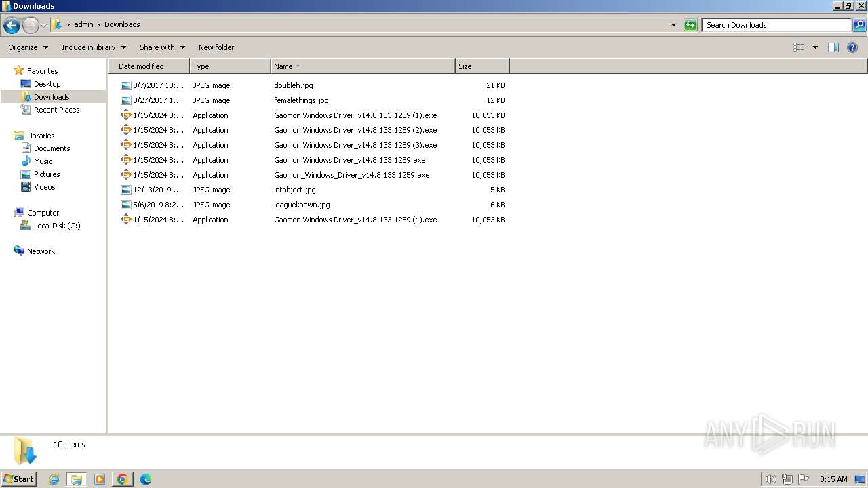Open Microsoft Edge from the taskbar
This screenshot has width=868, height=488.
tap(146, 479)
